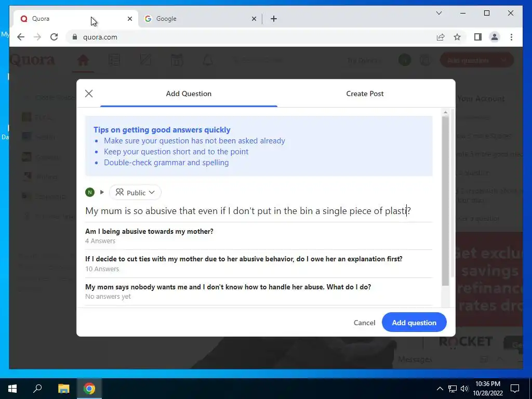The image size is (532, 399).
Task: Open Windows taskbar search
Action: 37,389
